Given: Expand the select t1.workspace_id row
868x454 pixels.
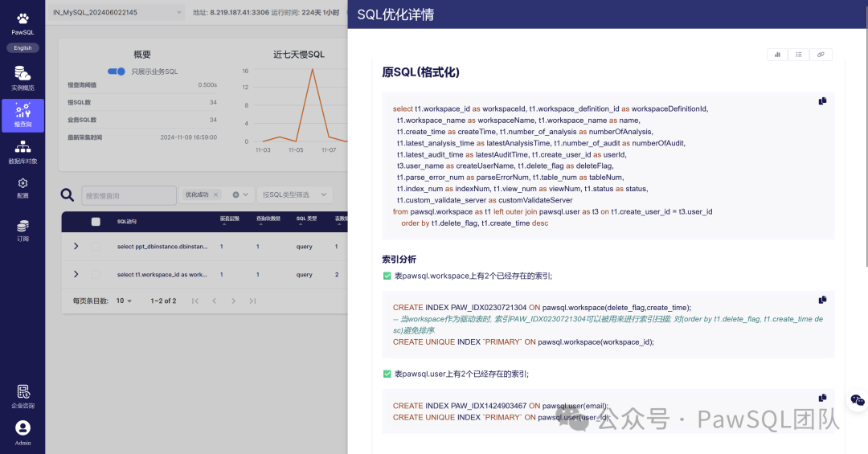Looking at the screenshot, I should tap(76, 274).
